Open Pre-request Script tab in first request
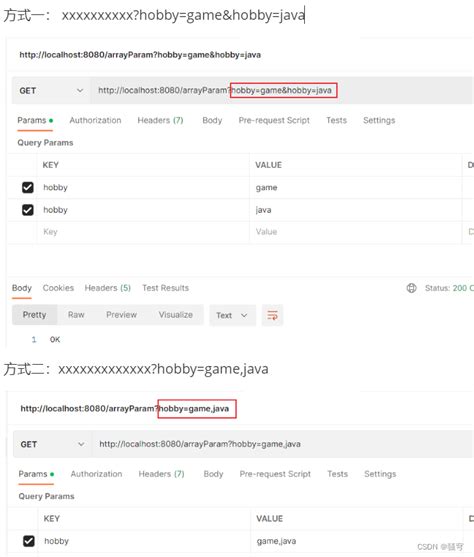This screenshot has width=474, height=557. tap(274, 120)
